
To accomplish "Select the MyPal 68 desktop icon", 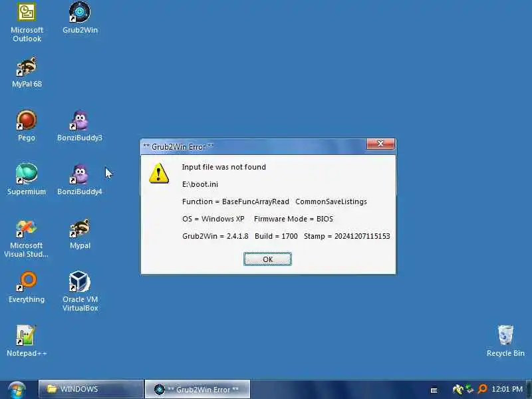I will pos(27,72).
